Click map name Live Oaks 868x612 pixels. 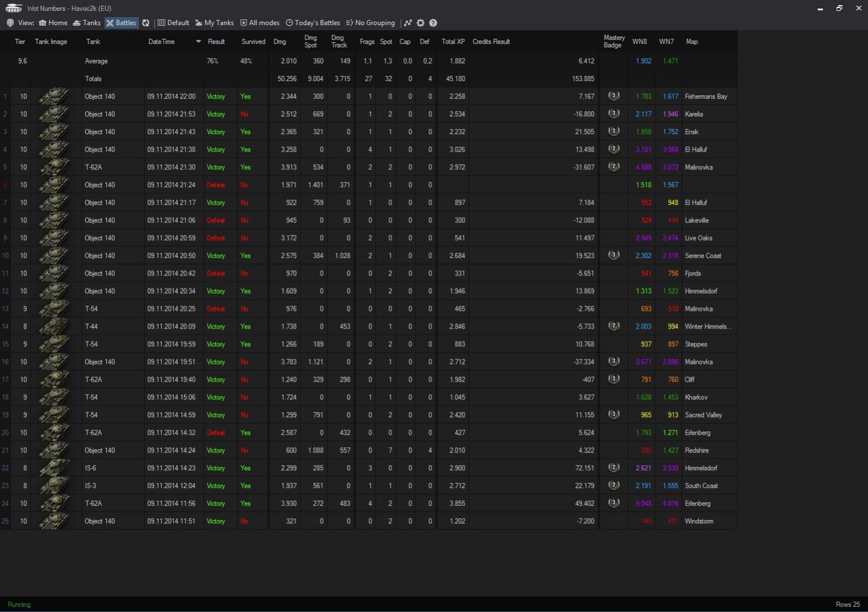[698, 238]
